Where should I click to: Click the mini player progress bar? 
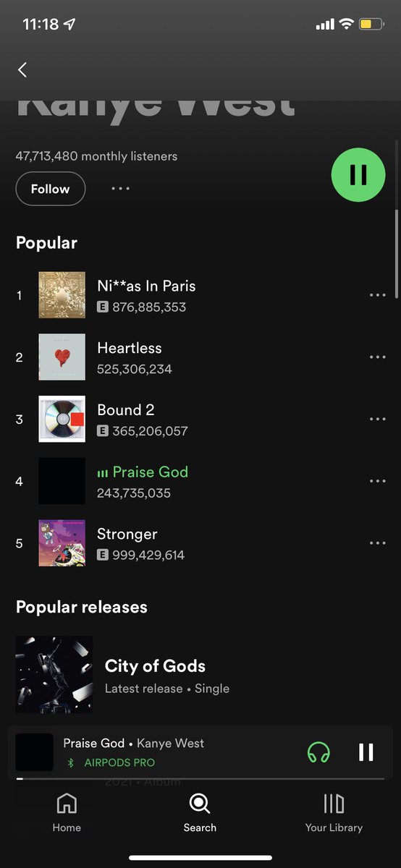tap(200, 779)
